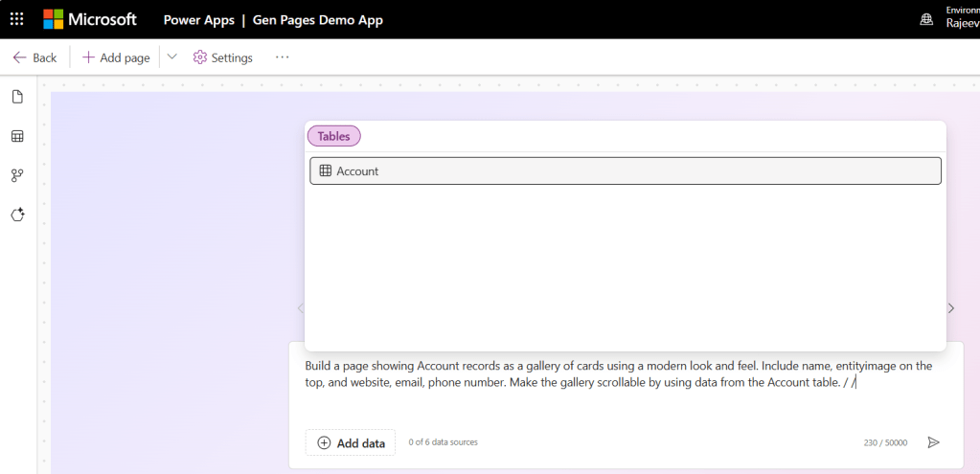This screenshot has width=980, height=474.
Task: Open Settings from the command bar
Action: 223,57
